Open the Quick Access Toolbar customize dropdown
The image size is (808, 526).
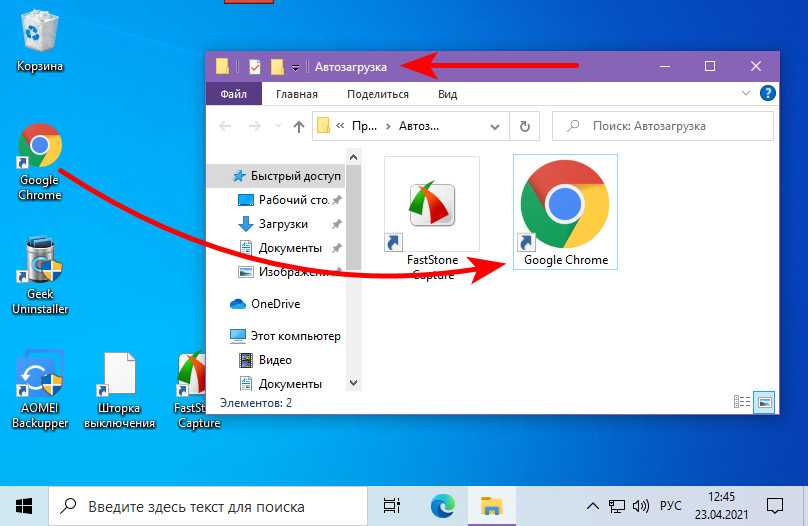[x=296, y=68]
